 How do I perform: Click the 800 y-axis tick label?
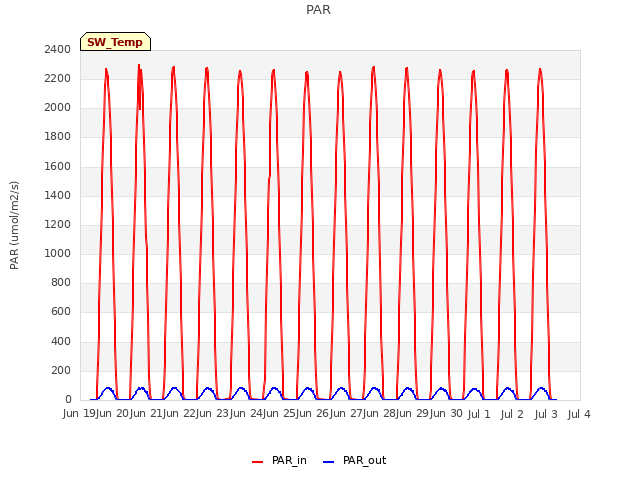pos(61,282)
